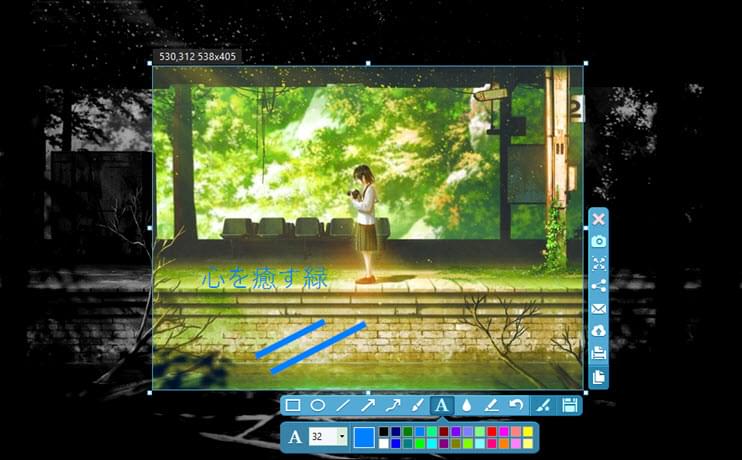Image resolution: width=742 pixels, height=460 pixels.
Task: Send the screenshot by email envelope icon
Action: click(x=598, y=308)
